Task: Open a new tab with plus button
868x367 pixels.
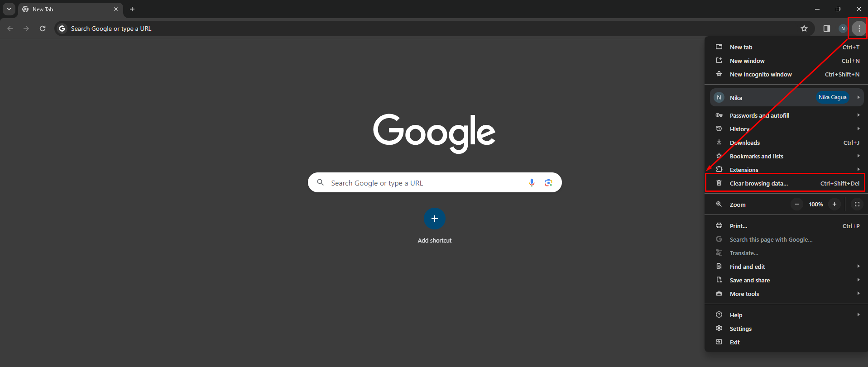Action: coord(132,9)
